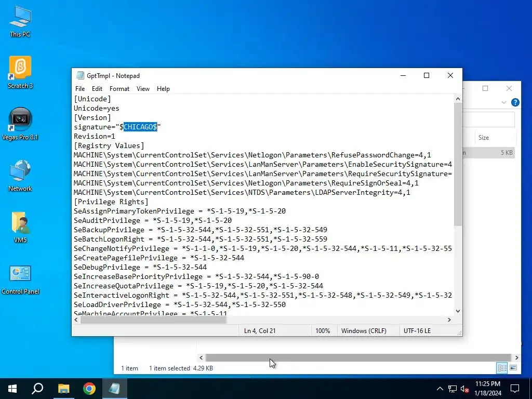Click the SeDebugPrivilege line
Screen dimensions: 532x399
point(140,267)
